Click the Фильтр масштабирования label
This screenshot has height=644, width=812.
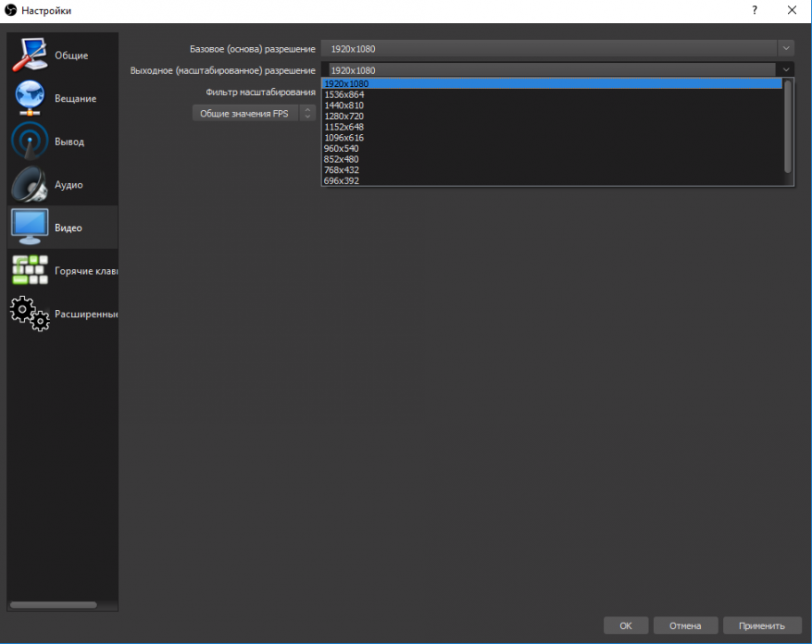(260, 92)
